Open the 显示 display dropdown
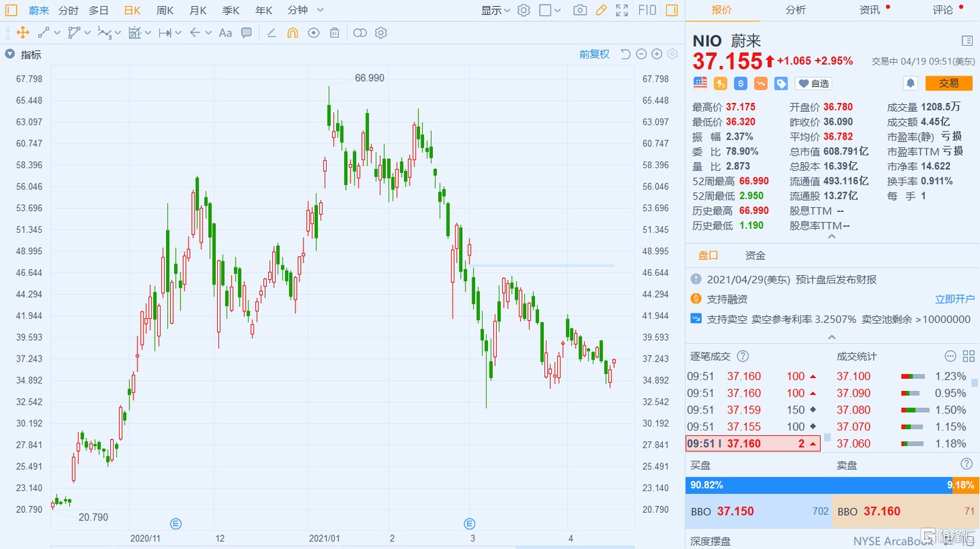The width and height of the screenshot is (980, 549). [496, 10]
